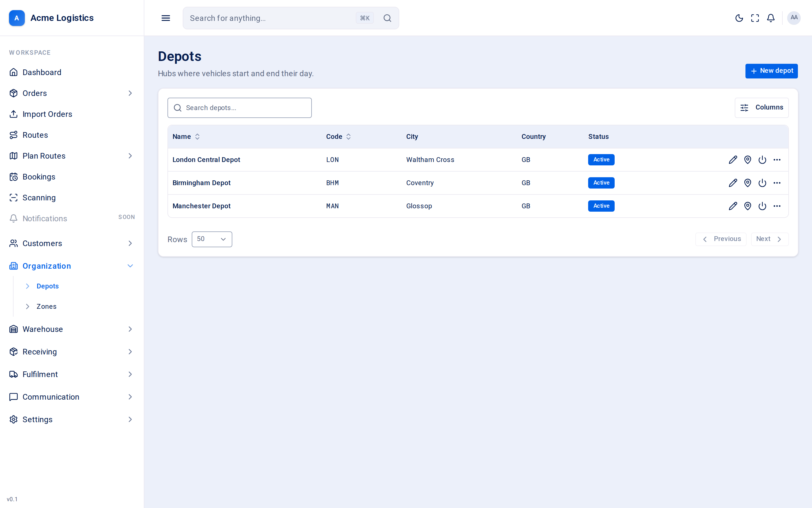This screenshot has height=508, width=812.
Task: Edit Birmingham Depot with pencil icon
Action: point(733,183)
